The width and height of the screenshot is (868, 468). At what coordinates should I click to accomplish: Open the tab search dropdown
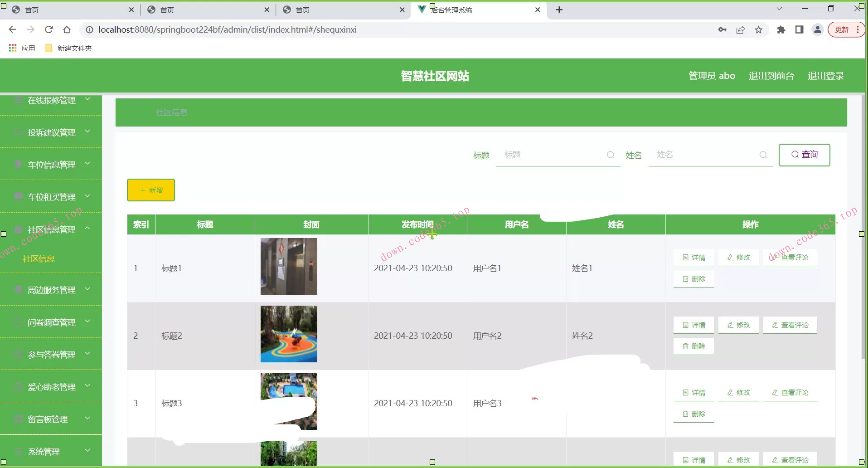coord(779,9)
